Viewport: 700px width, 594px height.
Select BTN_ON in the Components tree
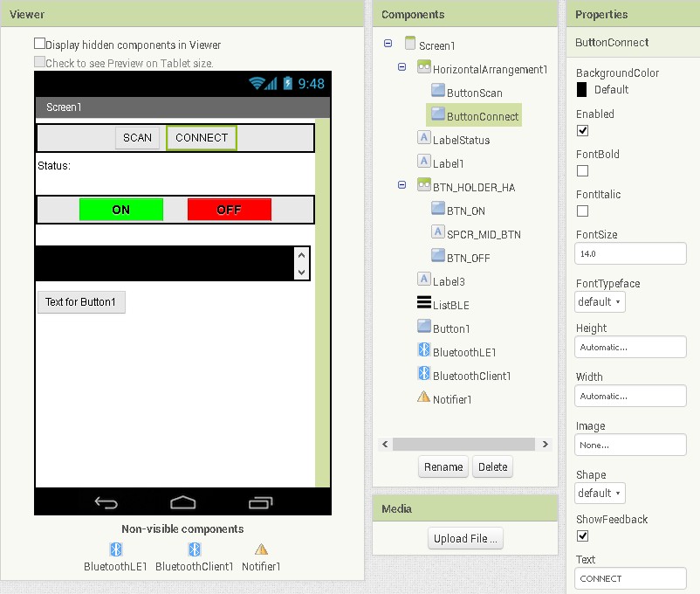(x=465, y=211)
